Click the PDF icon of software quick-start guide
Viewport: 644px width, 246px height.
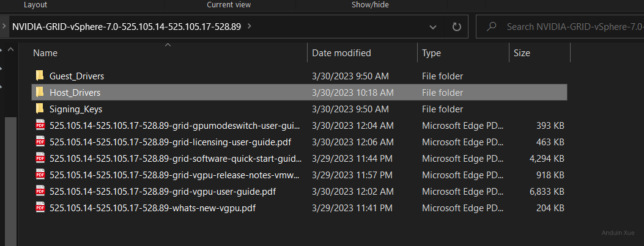(x=40, y=158)
